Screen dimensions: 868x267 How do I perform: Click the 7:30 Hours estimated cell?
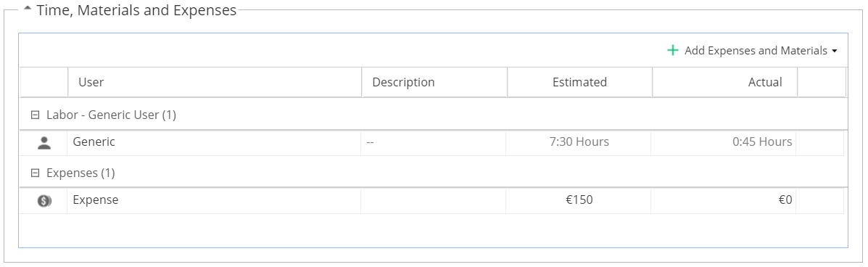(x=578, y=143)
